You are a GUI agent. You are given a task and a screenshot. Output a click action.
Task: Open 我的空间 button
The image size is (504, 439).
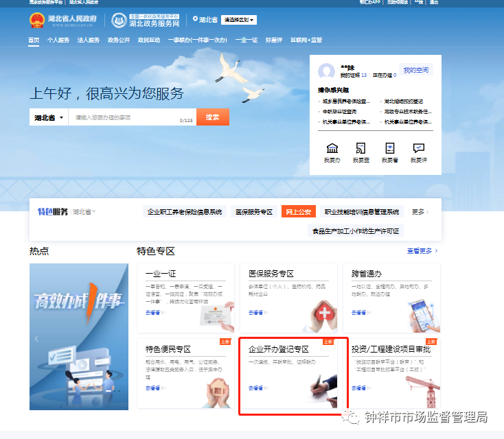coord(416,70)
